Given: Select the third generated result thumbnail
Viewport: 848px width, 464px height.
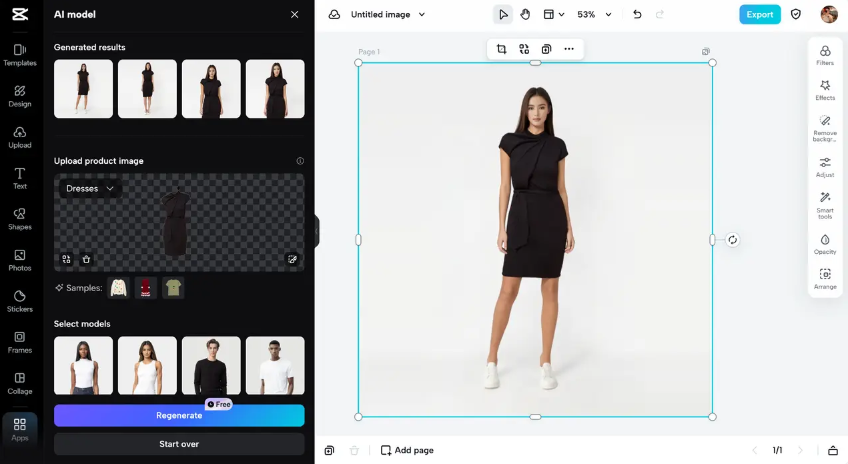Looking at the screenshot, I should tap(211, 89).
